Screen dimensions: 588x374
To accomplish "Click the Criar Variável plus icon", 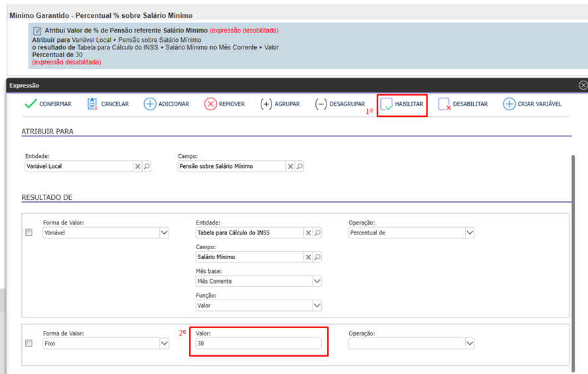I will tap(509, 104).
